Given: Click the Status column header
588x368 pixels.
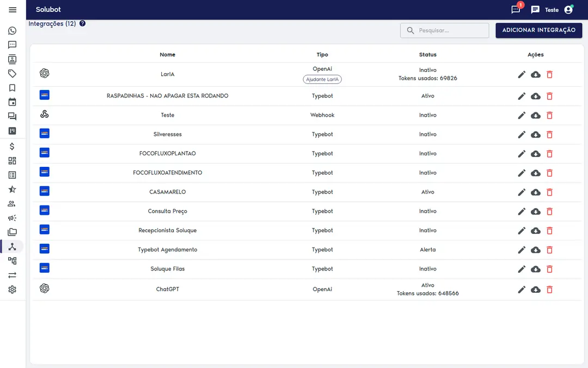Looking at the screenshot, I should click(x=427, y=55).
